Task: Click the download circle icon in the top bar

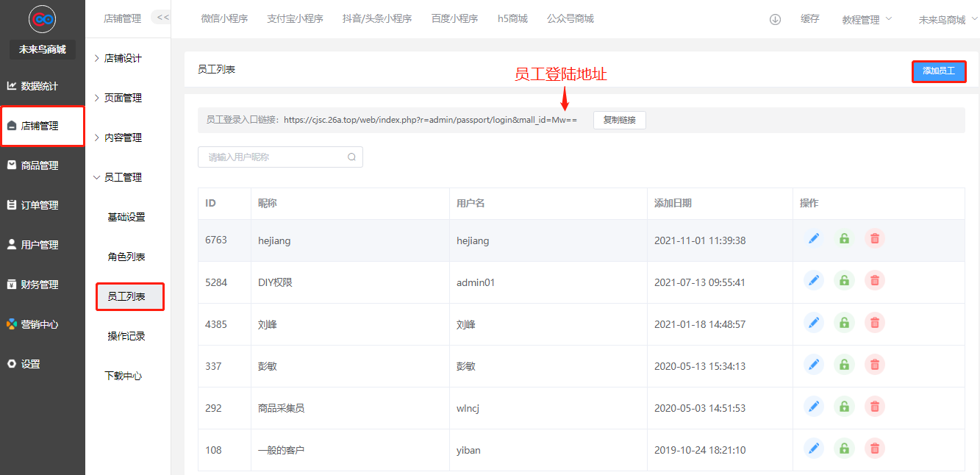Action: [775, 20]
